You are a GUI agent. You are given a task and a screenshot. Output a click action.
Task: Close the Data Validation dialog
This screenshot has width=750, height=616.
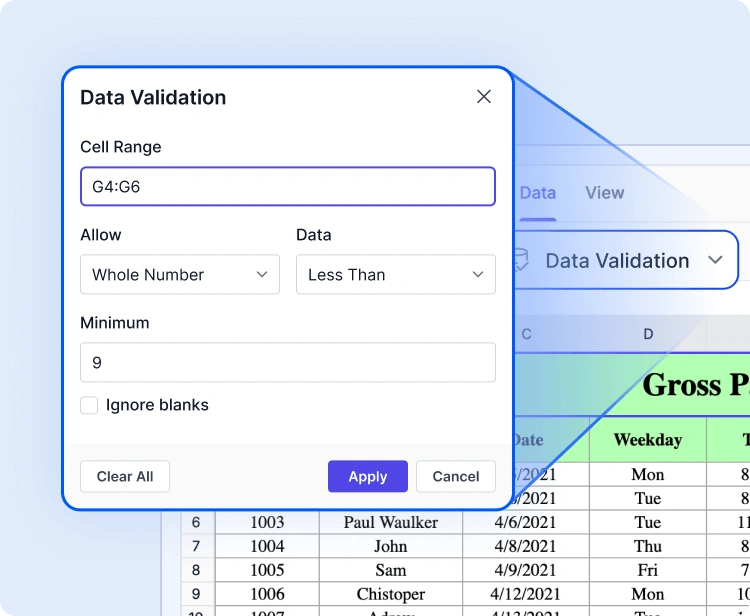484,97
